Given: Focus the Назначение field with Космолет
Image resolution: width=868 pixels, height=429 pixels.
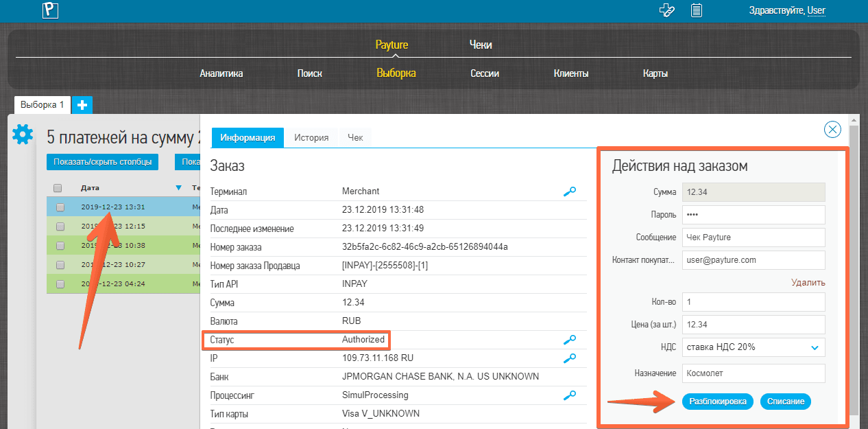Looking at the screenshot, I should pyautogui.click(x=754, y=373).
